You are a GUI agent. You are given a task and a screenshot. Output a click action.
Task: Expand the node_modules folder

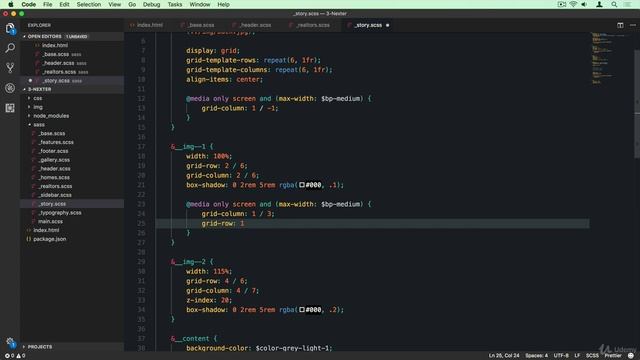(51, 116)
